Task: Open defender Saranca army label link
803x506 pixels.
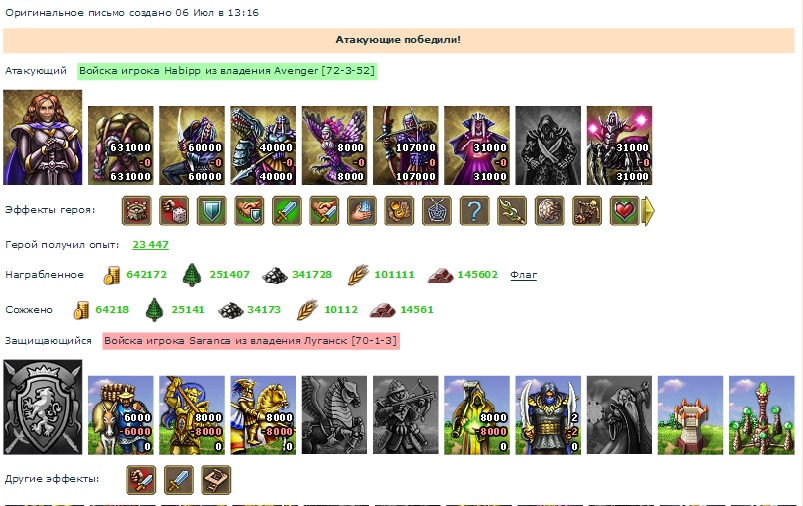Action: tap(251, 341)
